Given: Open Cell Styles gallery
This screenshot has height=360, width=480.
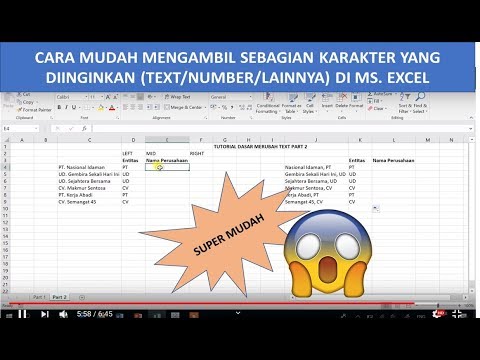Looking at the screenshot, I should click(x=309, y=103).
